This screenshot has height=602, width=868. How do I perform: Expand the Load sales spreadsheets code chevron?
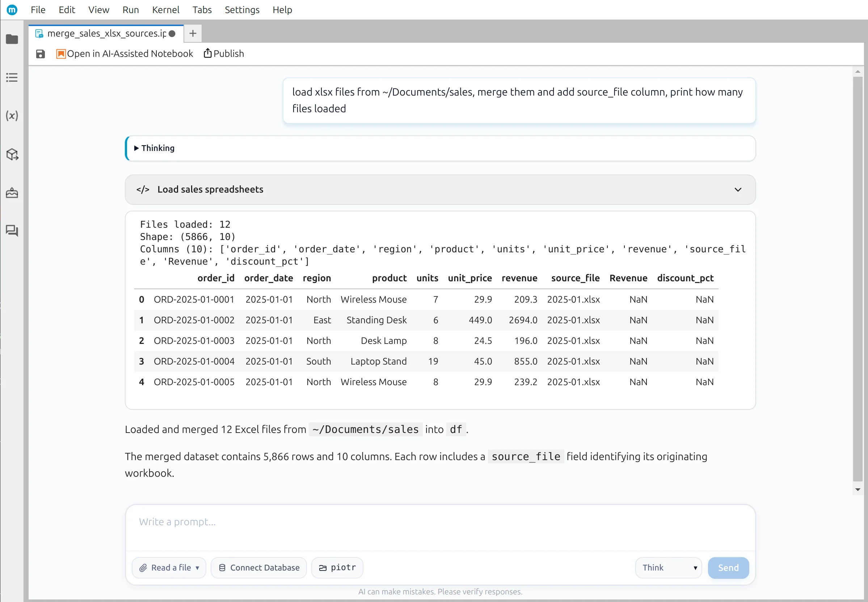738,189
